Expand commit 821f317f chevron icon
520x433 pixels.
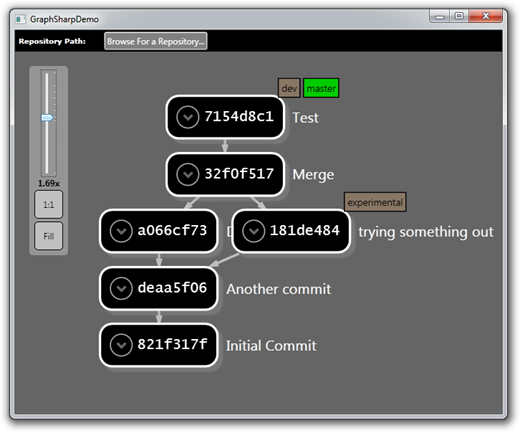pyautogui.click(x=121, y=345)
